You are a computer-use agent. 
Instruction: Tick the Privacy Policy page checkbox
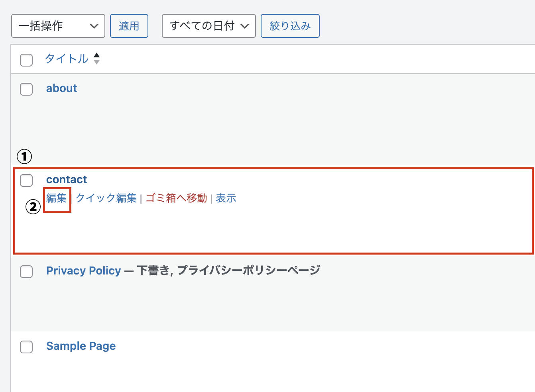26,272
